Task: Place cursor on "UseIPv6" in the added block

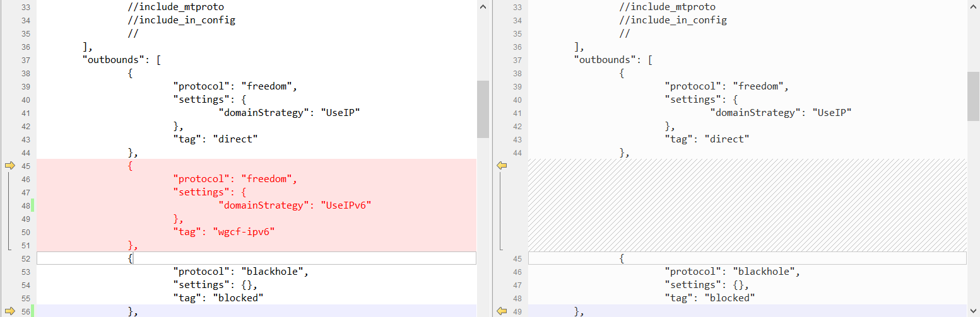Action: [x=344, y=205]
